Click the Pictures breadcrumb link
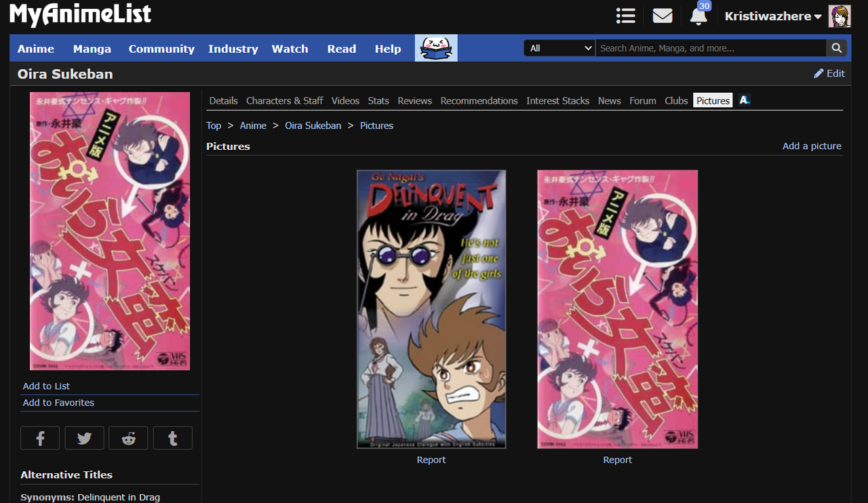Viewport: 868px width, 503px height. pyautogui.click(x=376, y=125)
